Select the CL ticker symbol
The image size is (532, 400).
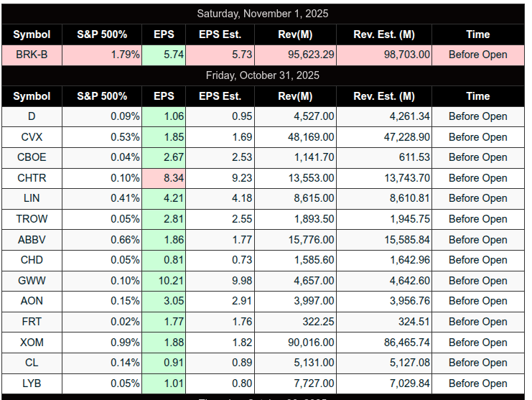tap(32, 363)
